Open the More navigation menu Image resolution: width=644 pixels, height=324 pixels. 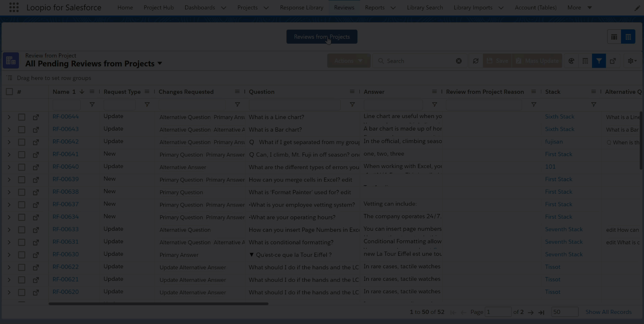[x=579, y=7]
